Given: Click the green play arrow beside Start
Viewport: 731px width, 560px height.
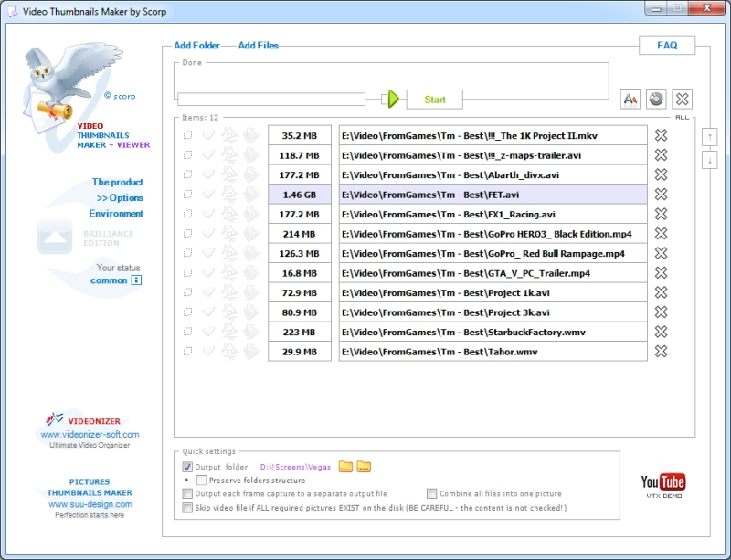Looking at the screenshot, I should point(394,99).
